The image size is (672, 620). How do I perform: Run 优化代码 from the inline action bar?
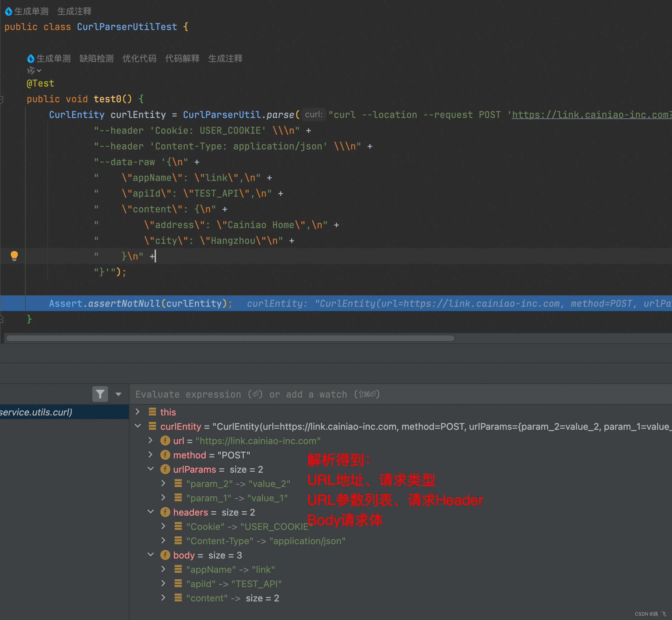tap(139, 59)
